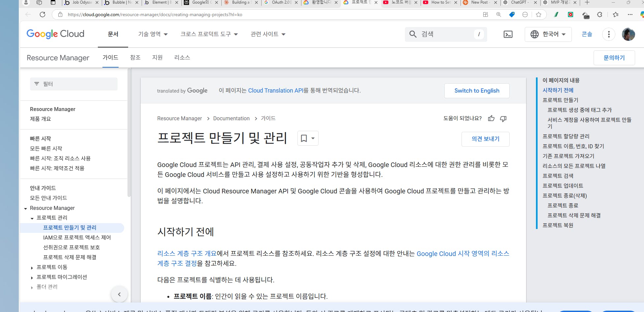Click the thumbs-up helpful icon

[491, 119]
